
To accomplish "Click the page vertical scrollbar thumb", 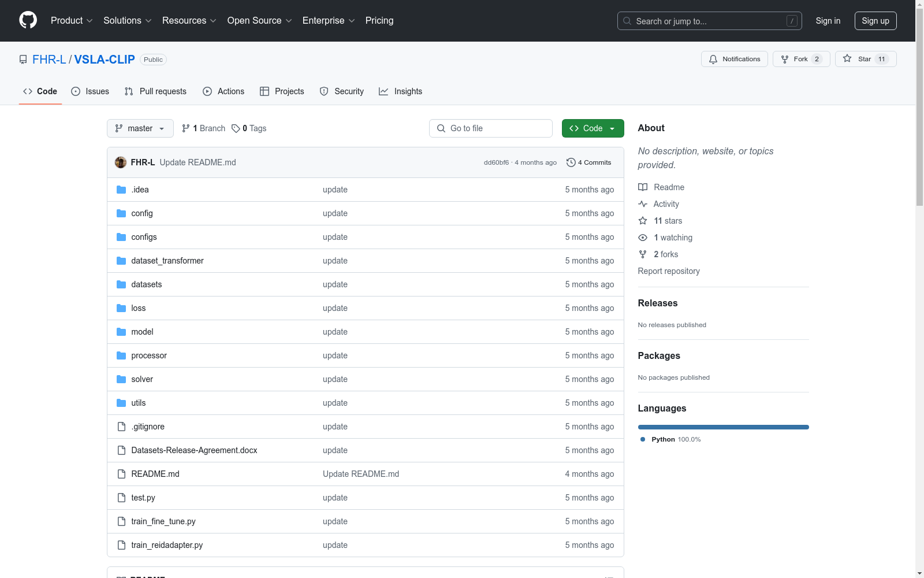I will pyautogui.click(x=919, y=106).
